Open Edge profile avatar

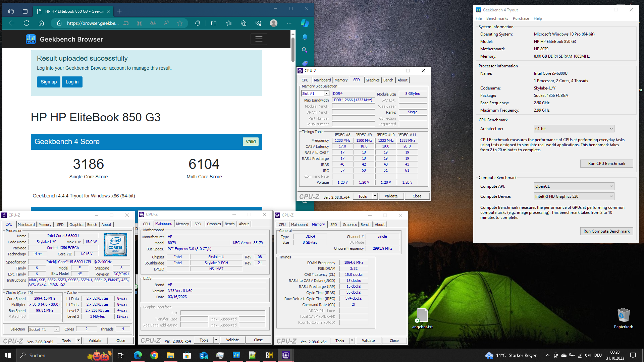pyautogui.click(x=274, y=23)
